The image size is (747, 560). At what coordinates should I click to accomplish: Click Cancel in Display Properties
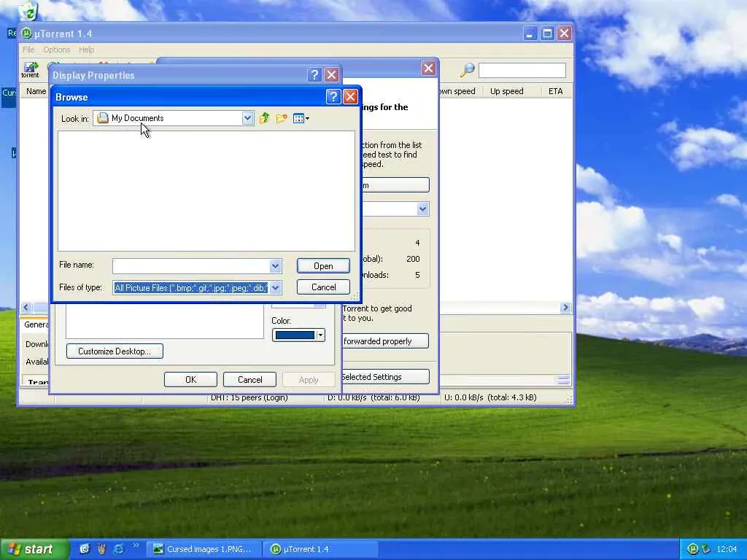249,379
